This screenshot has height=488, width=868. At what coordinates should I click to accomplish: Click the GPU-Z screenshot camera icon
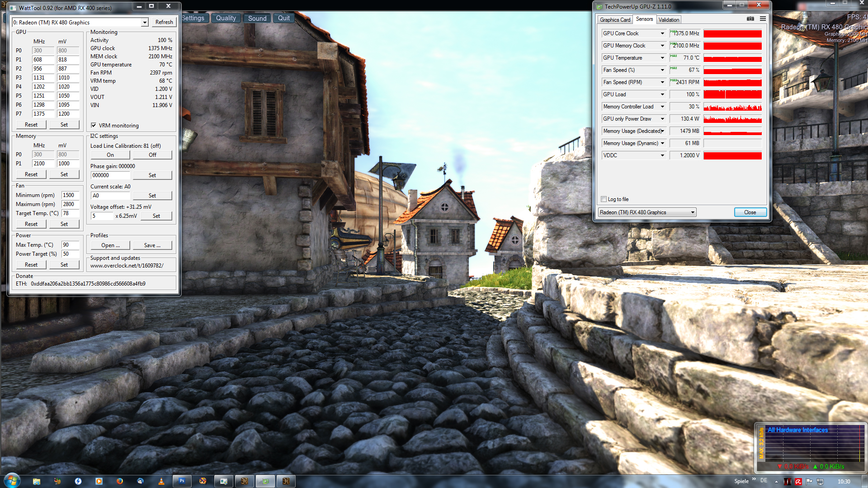click(x=750, y=19)
